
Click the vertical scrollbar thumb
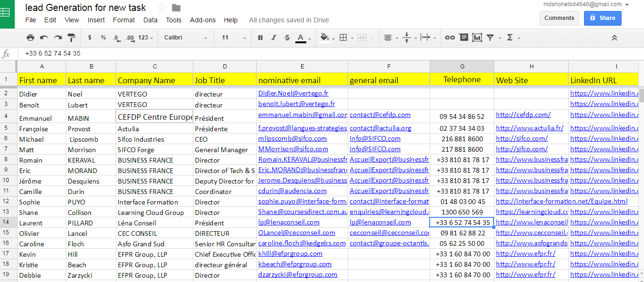(x=641, y=95)
